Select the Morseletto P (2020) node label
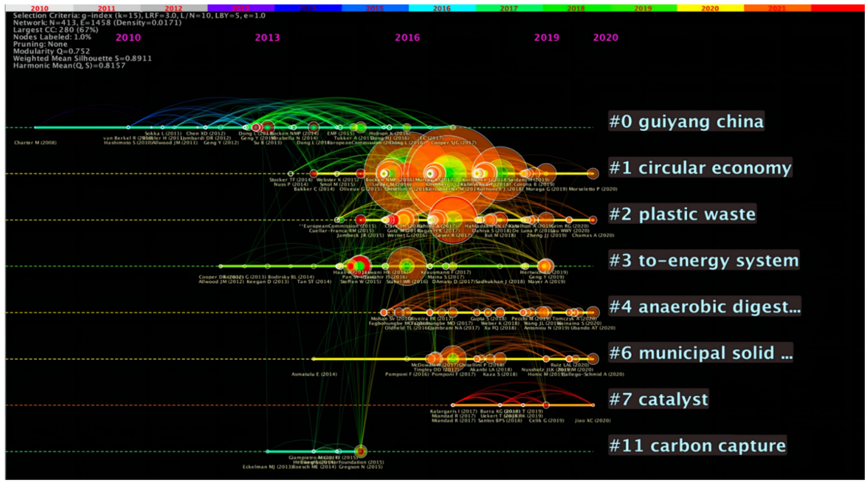 tap(593, 189)
